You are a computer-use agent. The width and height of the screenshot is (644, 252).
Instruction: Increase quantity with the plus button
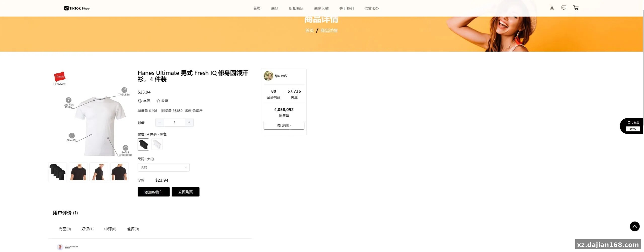[189, 122]
